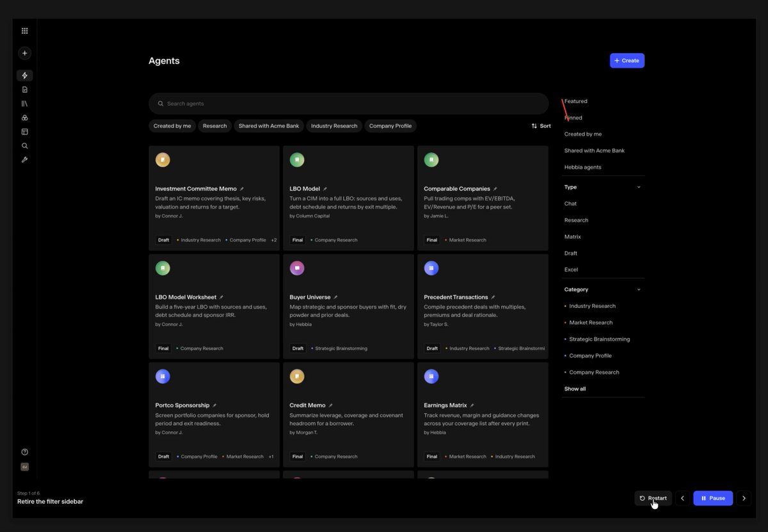Click the Restart button
The width and height of the screenshot is (768, 532).
pyautogui.click(x=653, y=498)
